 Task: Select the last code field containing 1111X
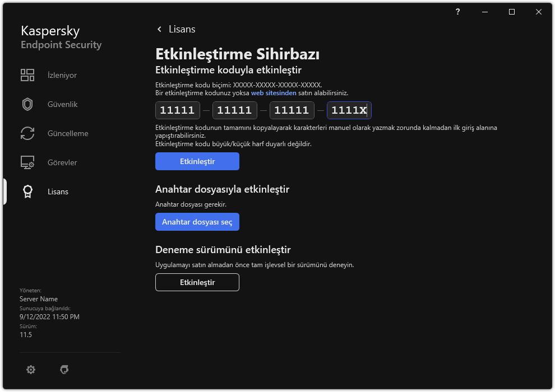click(x=349, y=110)
